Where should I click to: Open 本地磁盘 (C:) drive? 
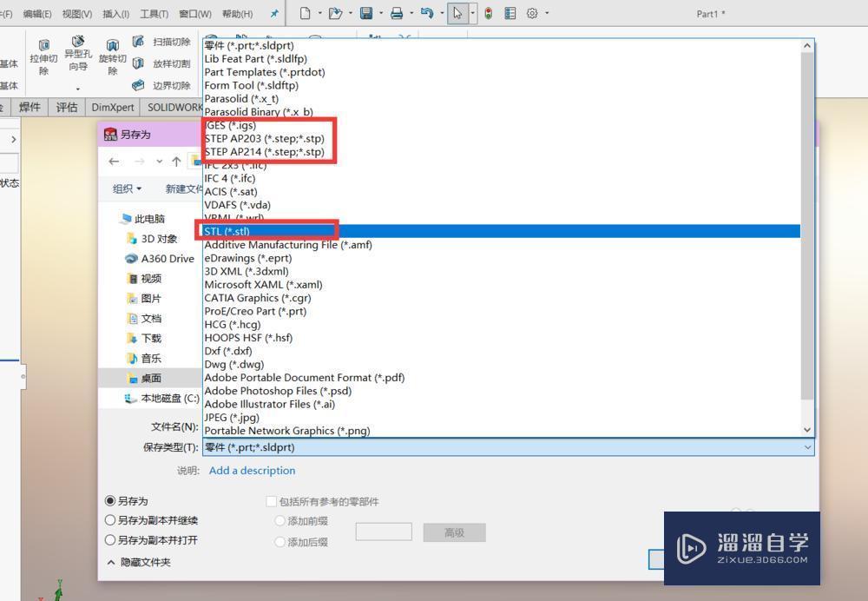click(x=161, y=399)
